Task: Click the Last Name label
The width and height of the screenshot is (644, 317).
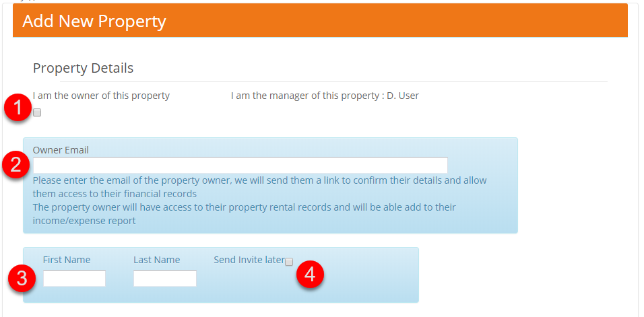Action: click(156, 260)
